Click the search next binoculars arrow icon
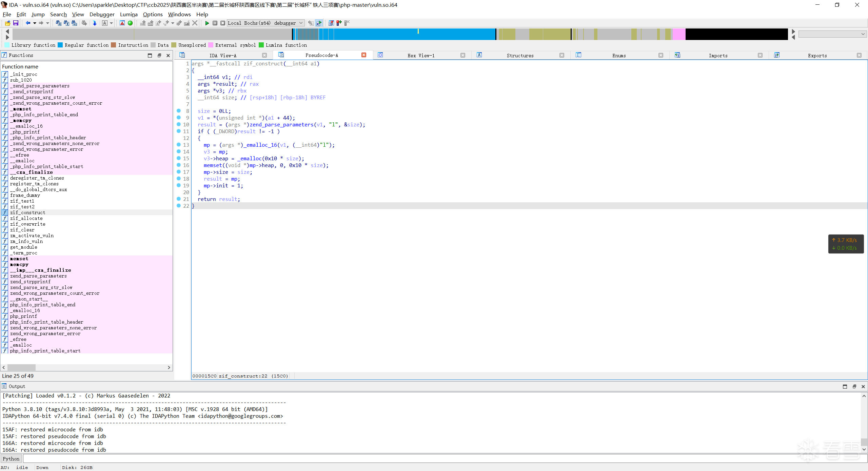 pyautogui.click(x=84, y=23)
